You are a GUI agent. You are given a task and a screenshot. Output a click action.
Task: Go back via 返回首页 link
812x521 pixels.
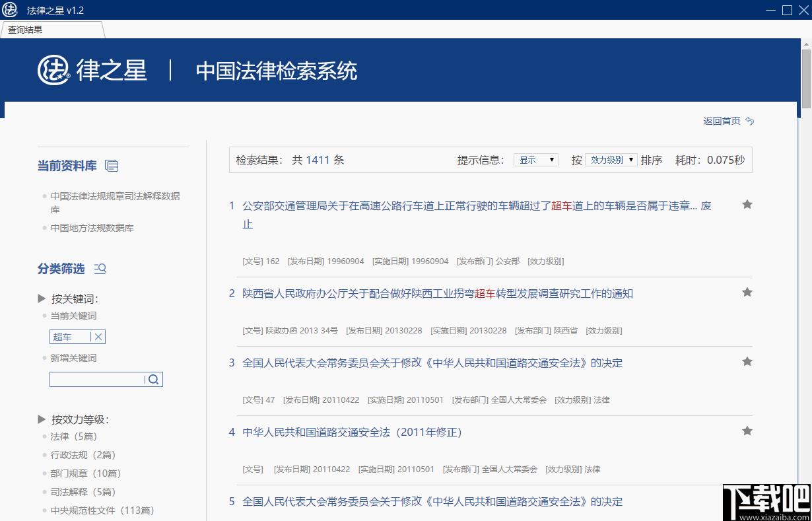coord(722,121)
